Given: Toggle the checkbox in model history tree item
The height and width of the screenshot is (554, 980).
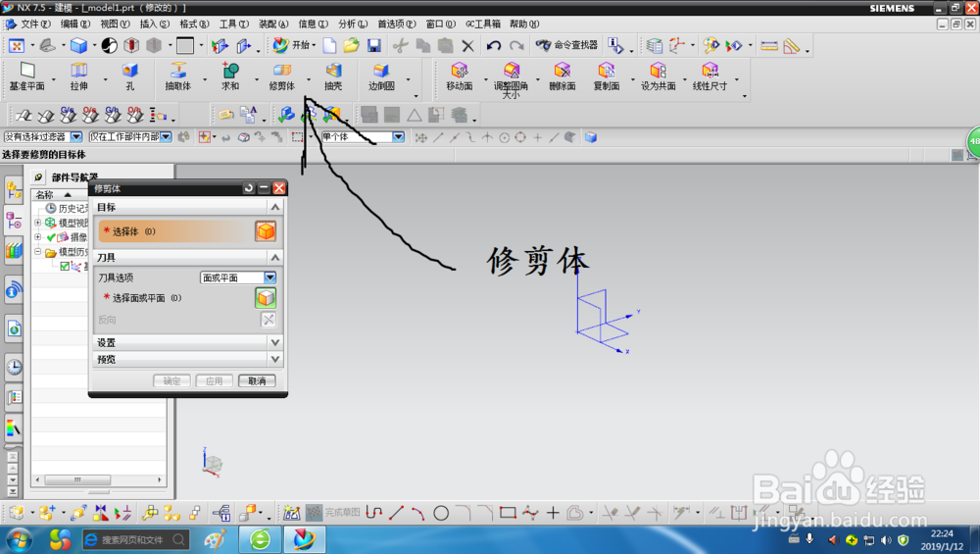Looking at the screenshot, I should tap(65, 267).
